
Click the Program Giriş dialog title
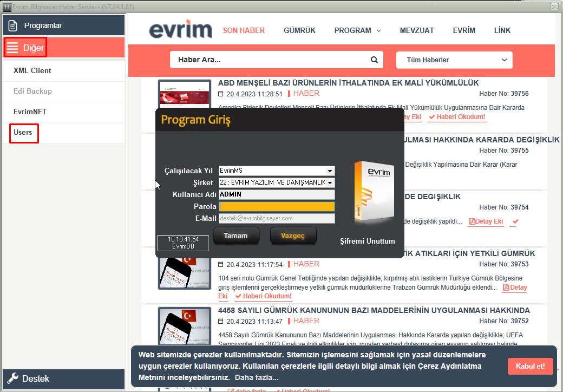195,120
